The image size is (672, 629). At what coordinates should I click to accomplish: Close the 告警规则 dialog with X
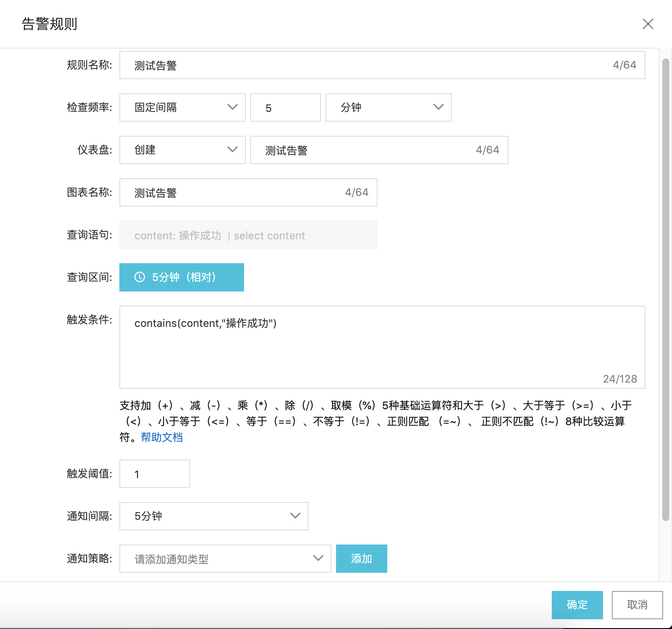(x=648, y=24)
